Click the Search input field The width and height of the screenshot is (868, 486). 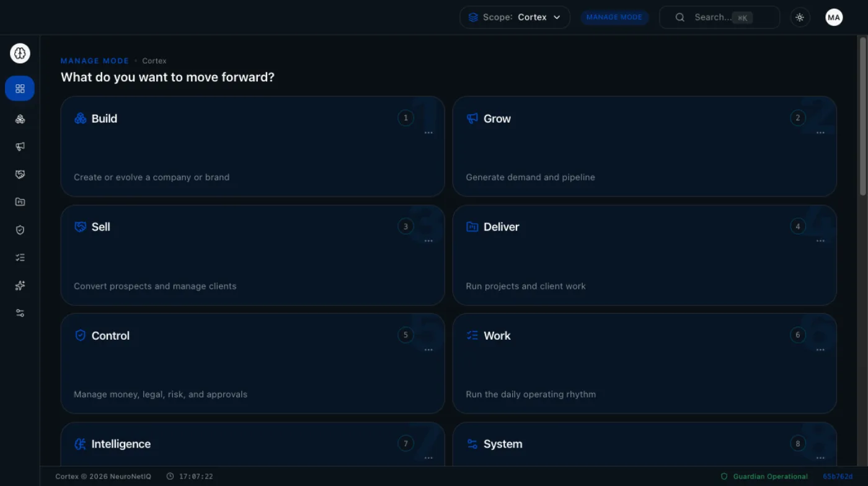[x=719, y=17]
